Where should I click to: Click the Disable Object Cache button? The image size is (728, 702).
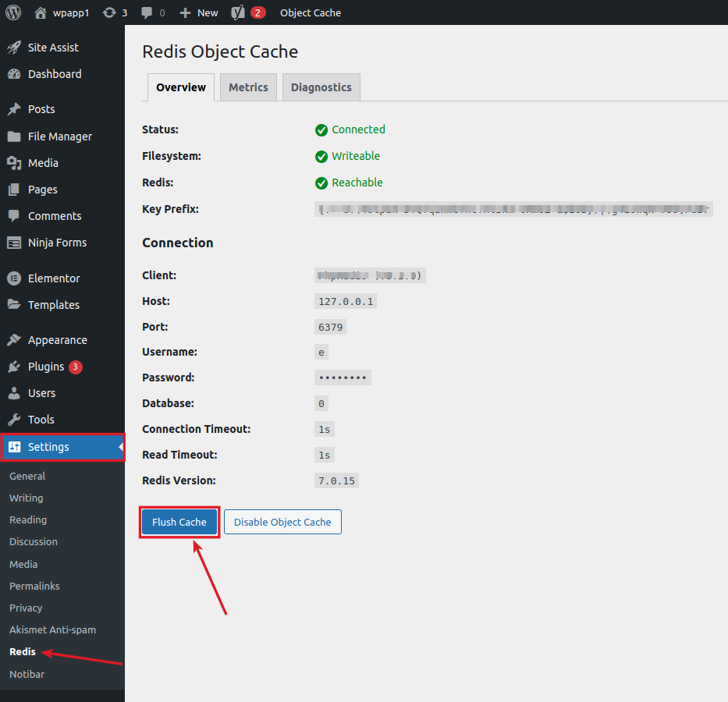[282, 522]
